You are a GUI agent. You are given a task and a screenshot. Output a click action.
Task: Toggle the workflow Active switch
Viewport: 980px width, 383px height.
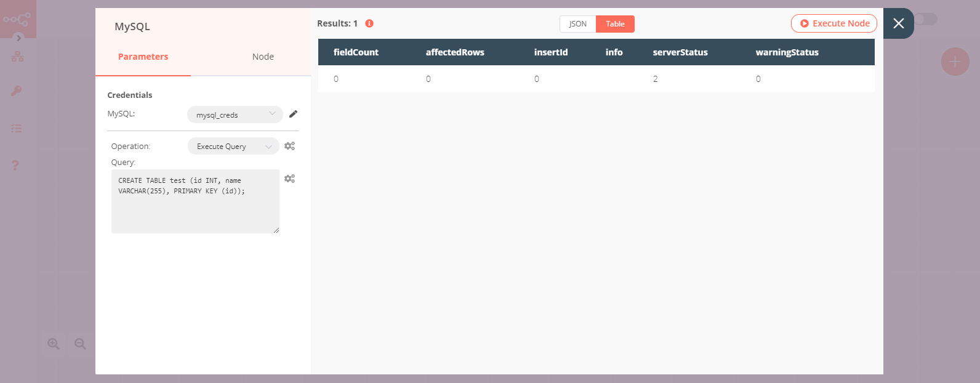925,20
